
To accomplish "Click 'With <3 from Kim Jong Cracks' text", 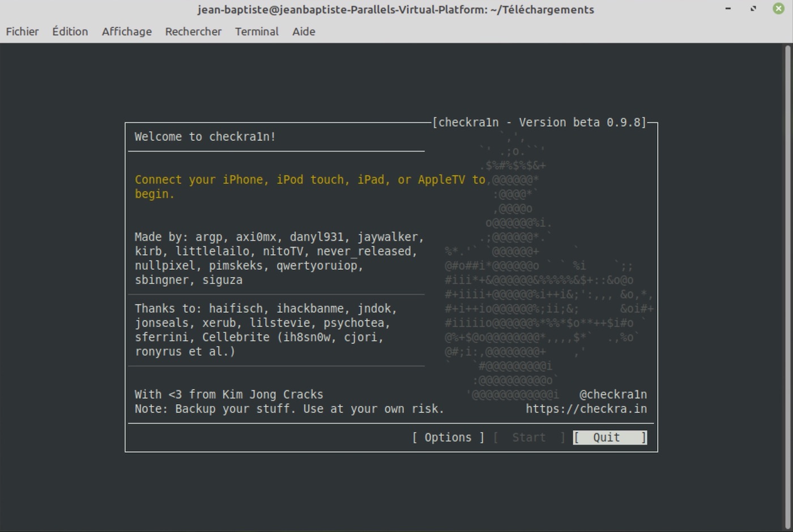I will [229, 394].
